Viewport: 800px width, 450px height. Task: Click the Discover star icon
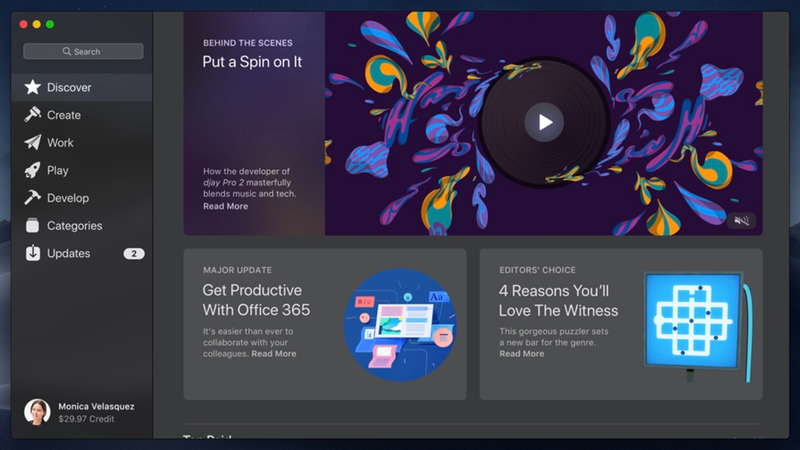tap(33, 87)
